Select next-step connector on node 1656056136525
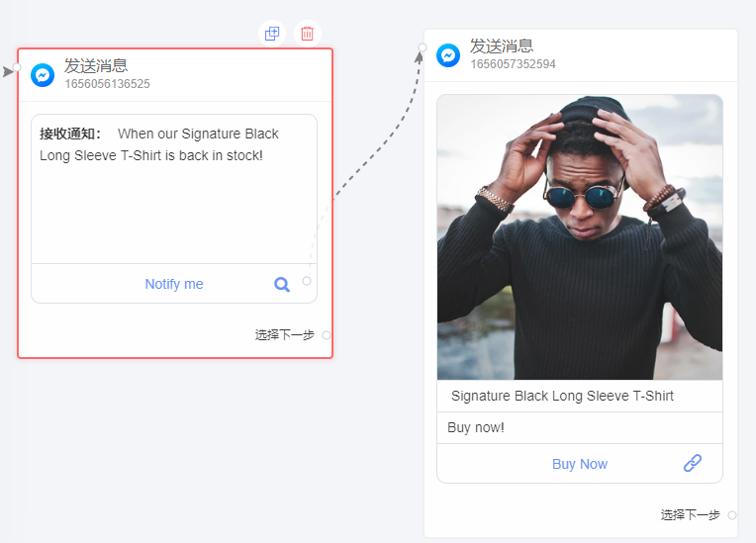Viewport: 756px width, 543px height. (x=327, y=335)
